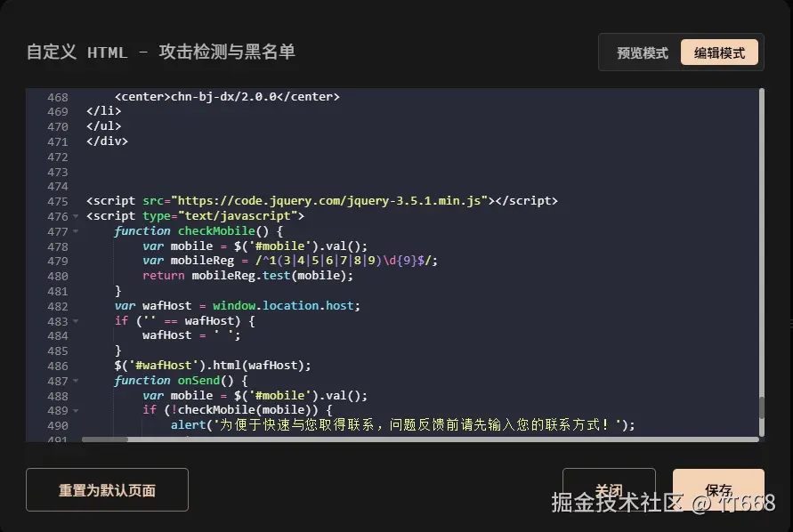The image size is (793, 532).
Task: Collapse the if block at line 489
Action: [76, 410]
